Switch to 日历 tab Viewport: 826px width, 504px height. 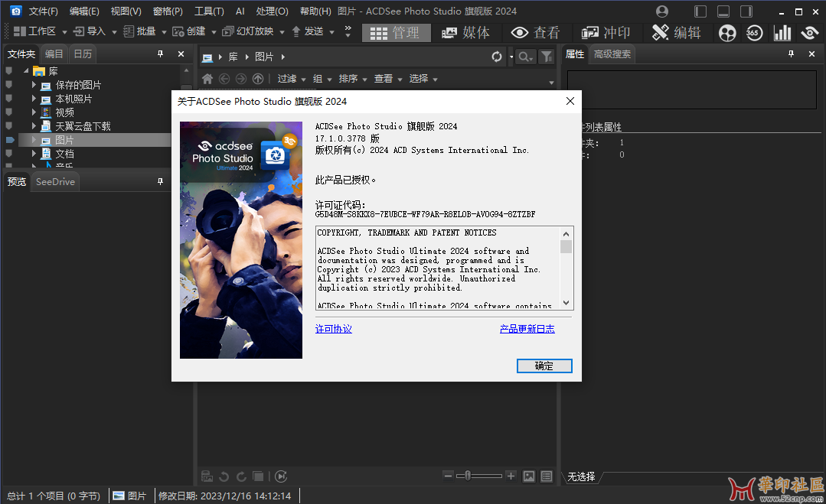83,54
